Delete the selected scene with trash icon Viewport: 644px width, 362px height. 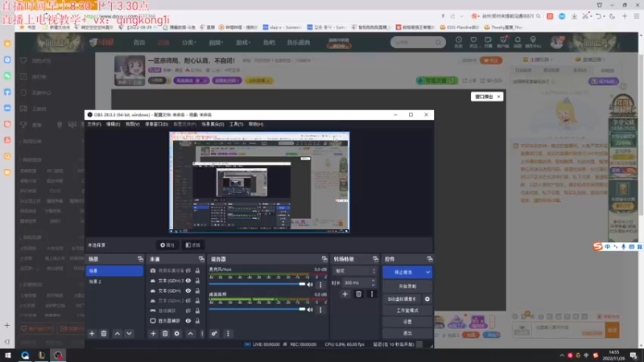click(104, 334)
